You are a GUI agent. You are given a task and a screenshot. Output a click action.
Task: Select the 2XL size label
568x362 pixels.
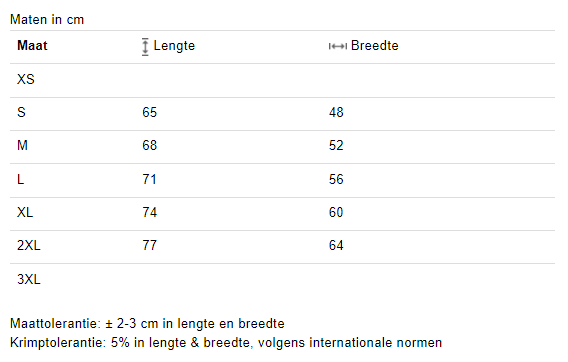29,245
